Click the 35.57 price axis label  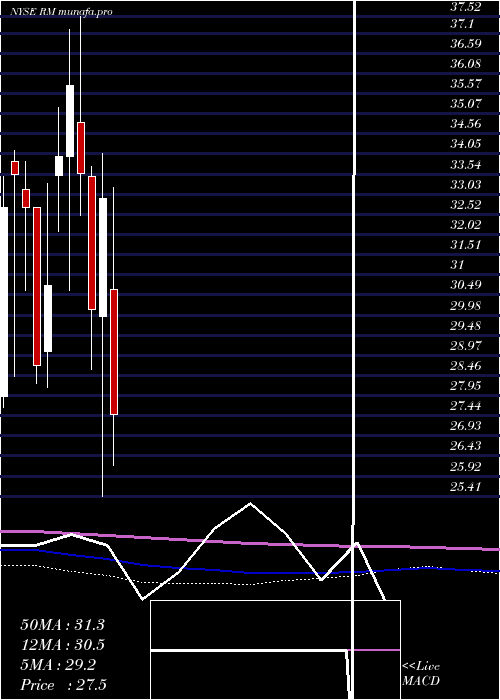[x=466, y=83]
